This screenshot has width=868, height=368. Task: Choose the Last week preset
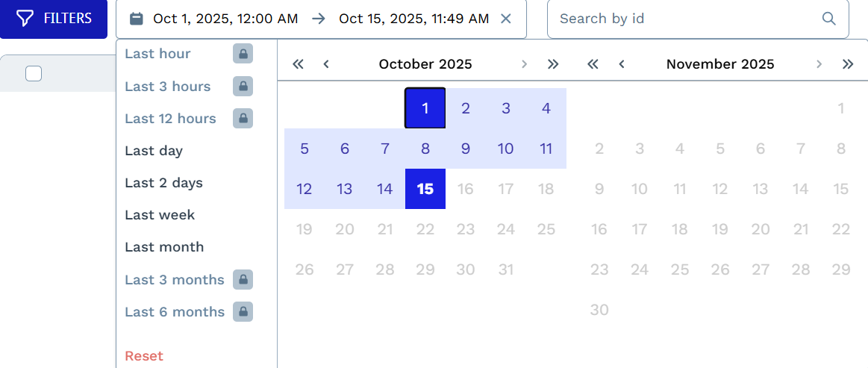160,215
